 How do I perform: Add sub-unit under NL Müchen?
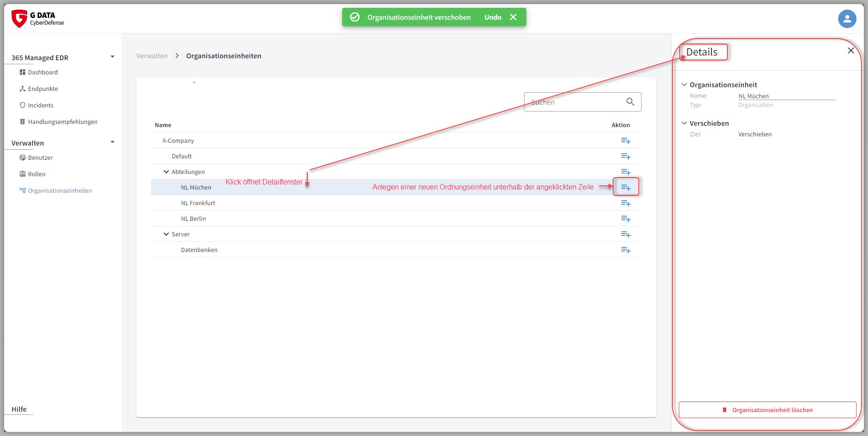[x=626, y=187]
